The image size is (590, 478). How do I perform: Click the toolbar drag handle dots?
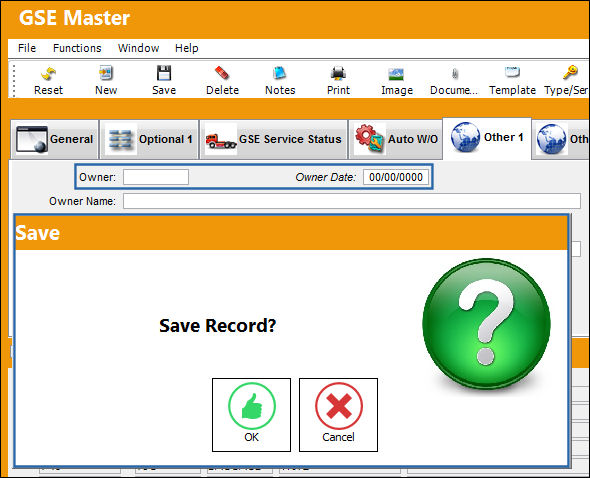click(14, 80)
